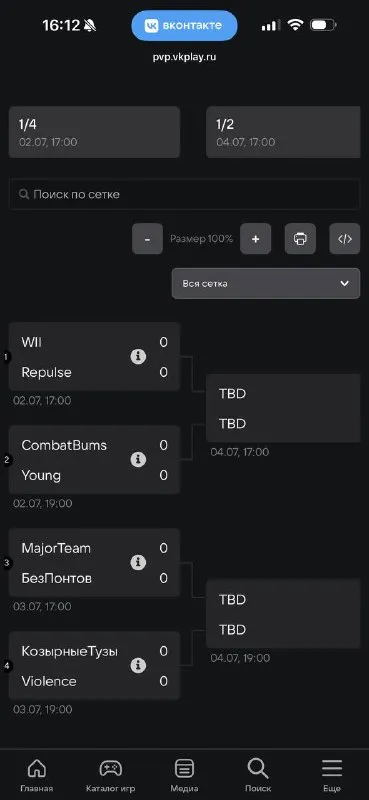
Task: Expand the Вся сетка dropdown
Action: (x=266, y=284)
